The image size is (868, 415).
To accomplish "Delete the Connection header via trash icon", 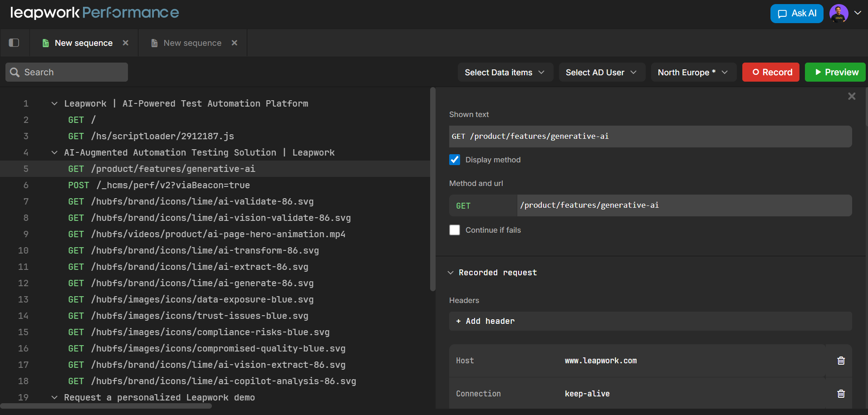I will pyautogui.click(x=841, y=394).
